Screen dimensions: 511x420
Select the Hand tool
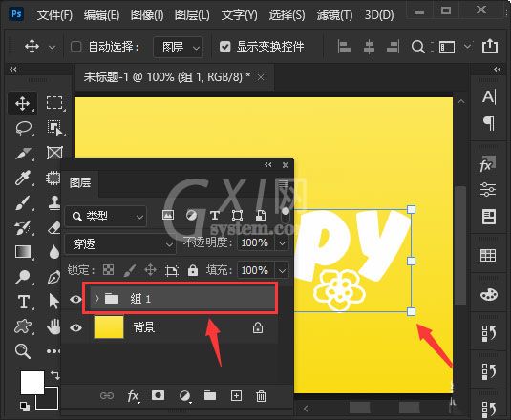pos(54,326)
